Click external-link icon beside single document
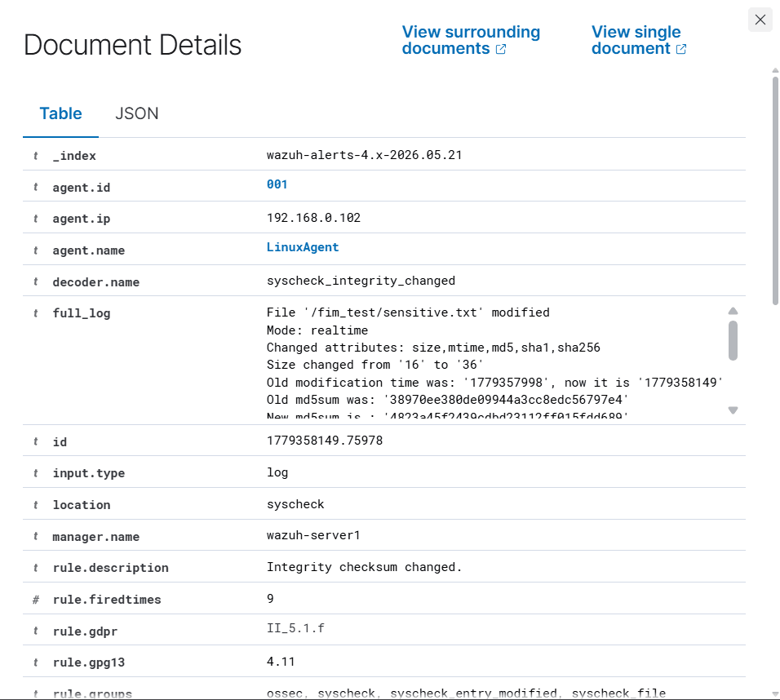 (x=681, y=49)
